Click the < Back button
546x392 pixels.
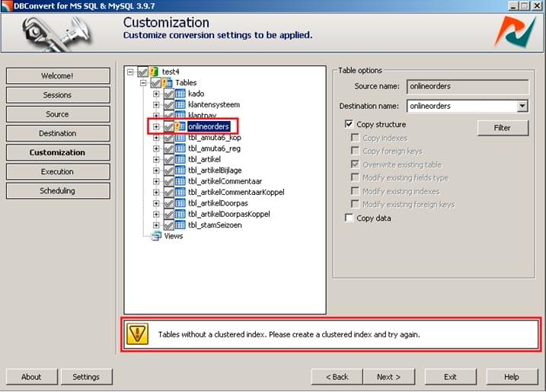337,377
